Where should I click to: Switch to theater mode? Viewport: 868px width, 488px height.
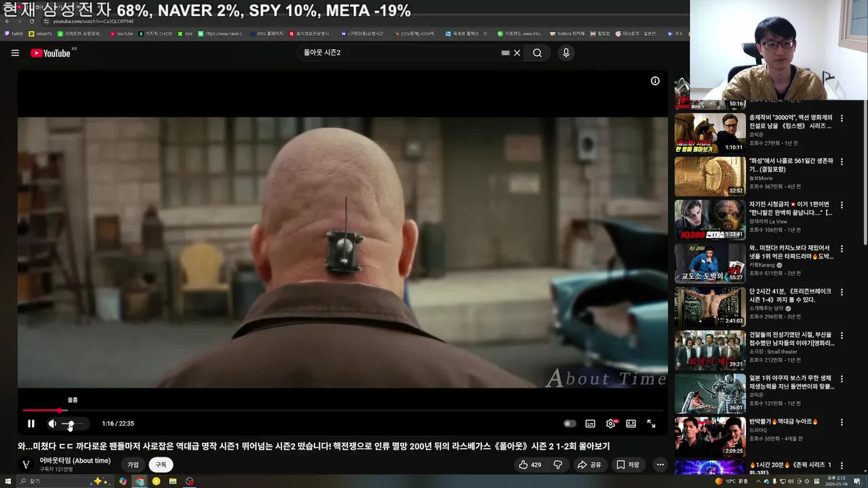click(631, 424)
